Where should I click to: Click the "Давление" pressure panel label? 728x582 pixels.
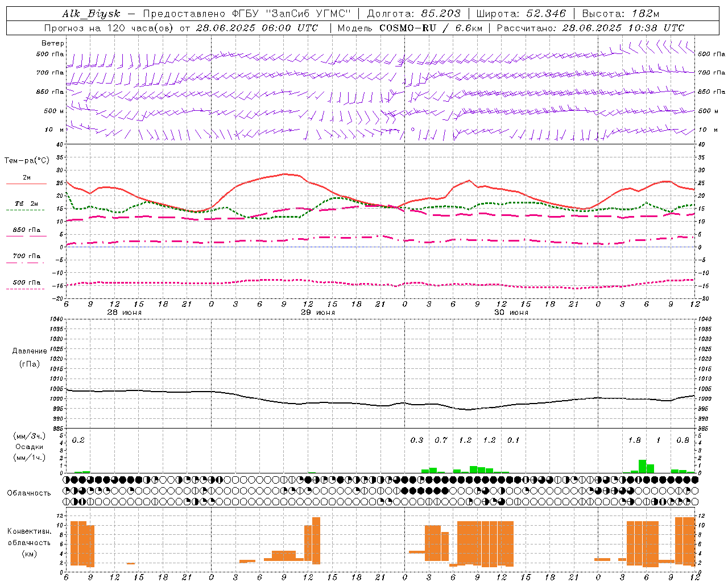click(30, 351)
